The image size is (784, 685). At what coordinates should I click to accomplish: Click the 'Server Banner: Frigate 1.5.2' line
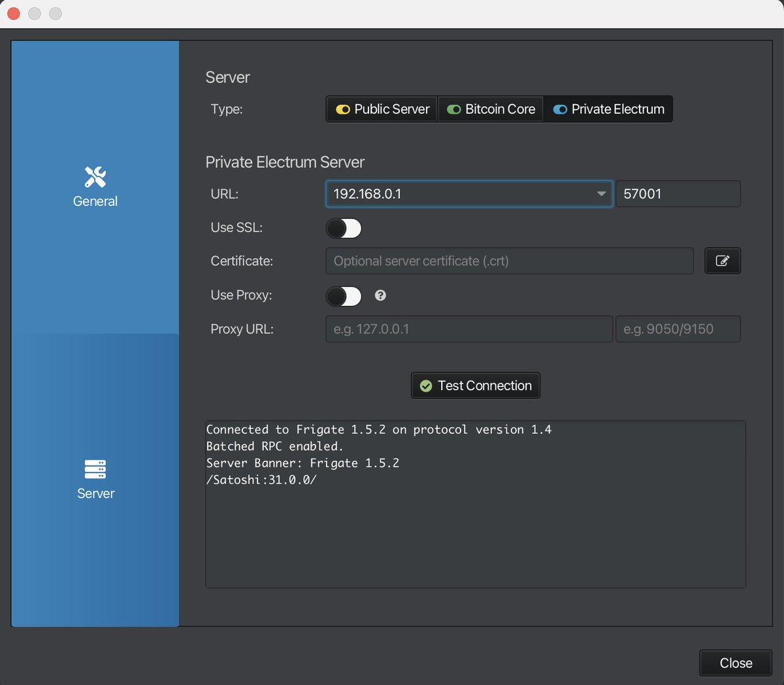[x=302, y=463]
